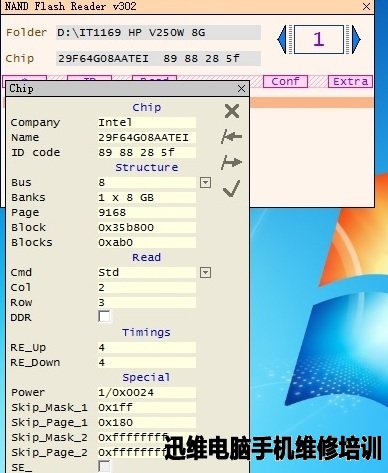Image resolution: width=388 pixels, height=473 pixels.
Task: Click the Folder path field
Action: 158,33
